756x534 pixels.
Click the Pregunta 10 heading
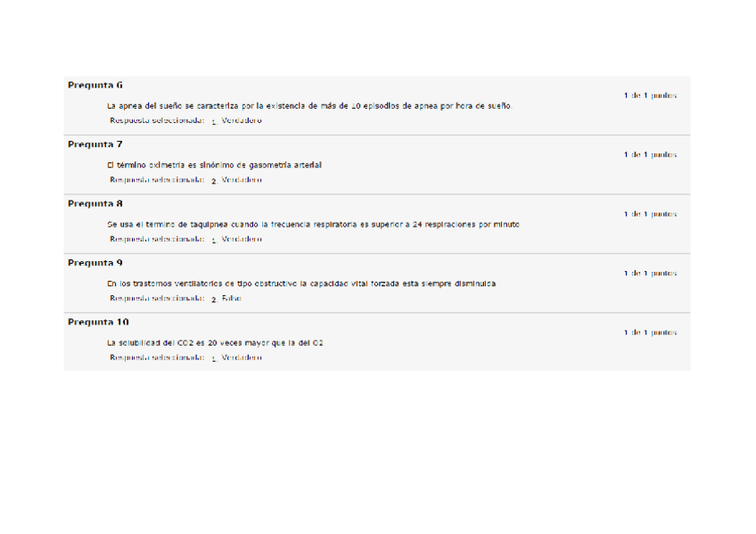pyautogui.click(x=98, y=323)
